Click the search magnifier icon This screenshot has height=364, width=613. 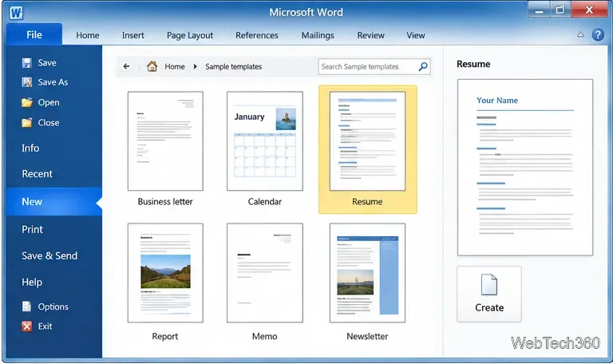[x=423, y=66]
